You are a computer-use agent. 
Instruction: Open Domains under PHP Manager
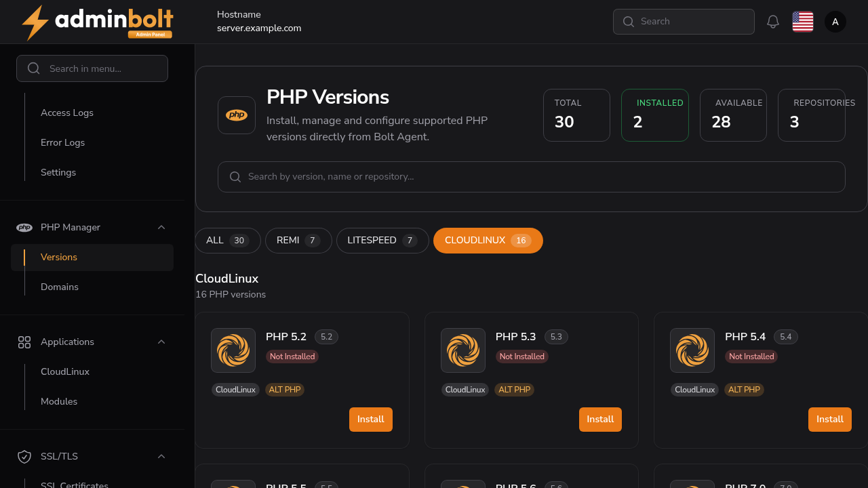tap(60, 287)
